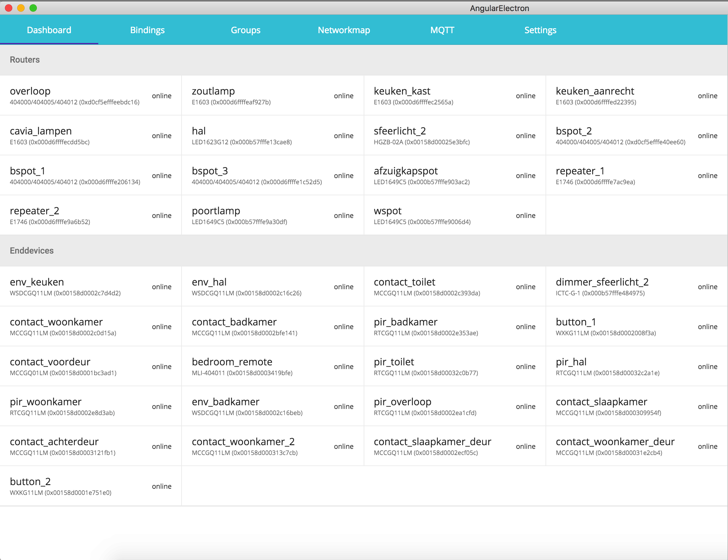The width and height of the screenshot is (728, 560).
Task: Select the bedroom_remote enddevice
Action: (x=272, y=367)
